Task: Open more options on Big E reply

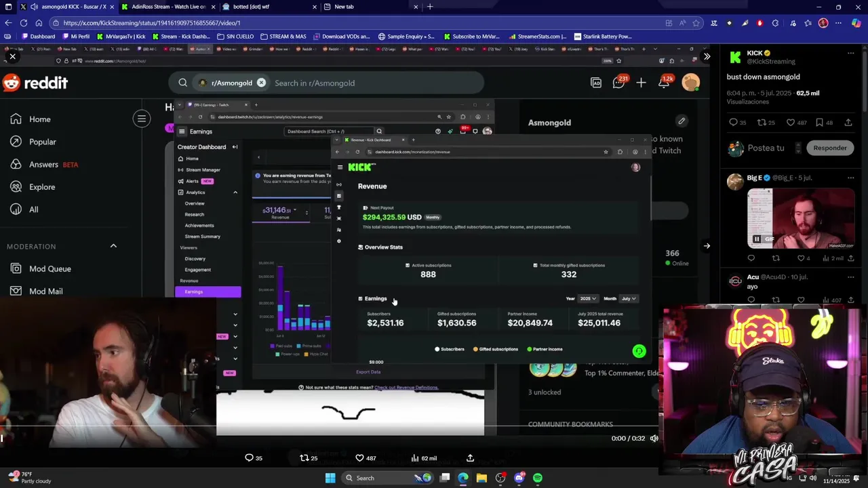Action: (850, 178)
